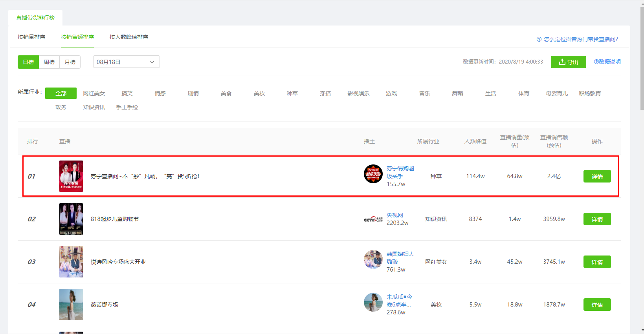Open the 苏宁直播间 livestream thumbnail

(71, 176)
